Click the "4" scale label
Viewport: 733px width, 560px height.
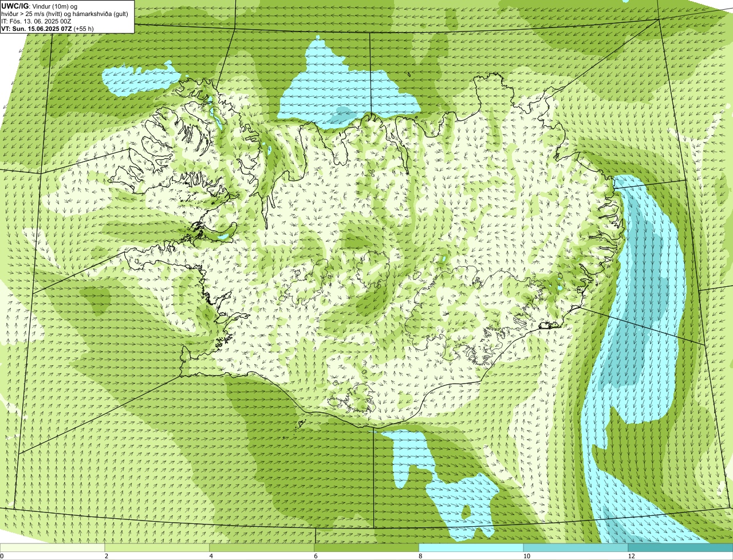(x=211, y=556)
